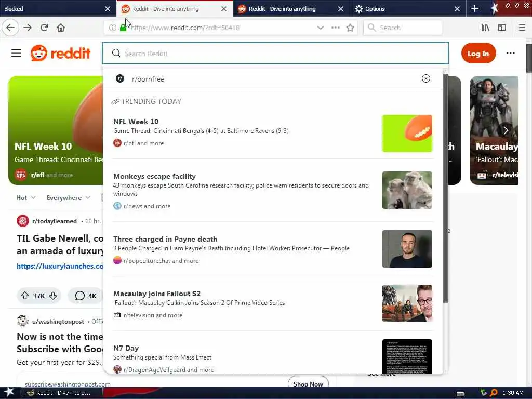Screen dimensions: 532x399
Task: Click the page vertical scrollbar thumb
Action: pos(529,58)
